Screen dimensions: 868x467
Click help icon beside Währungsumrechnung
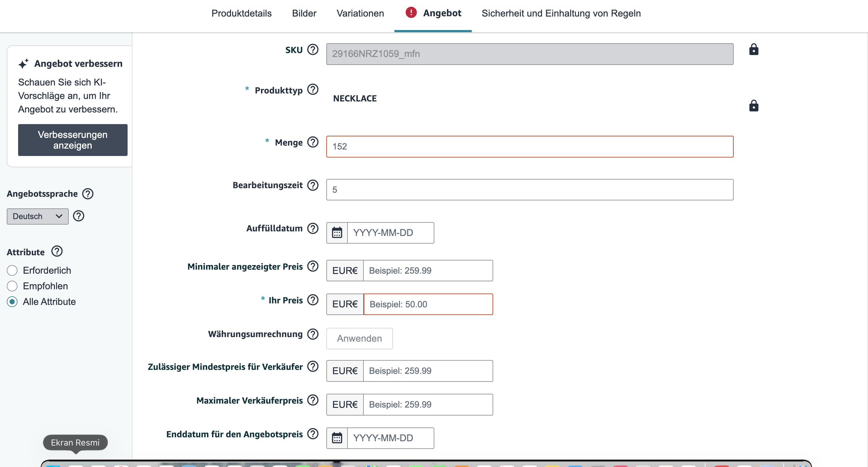pyautogui.click(x=313, y=334)
